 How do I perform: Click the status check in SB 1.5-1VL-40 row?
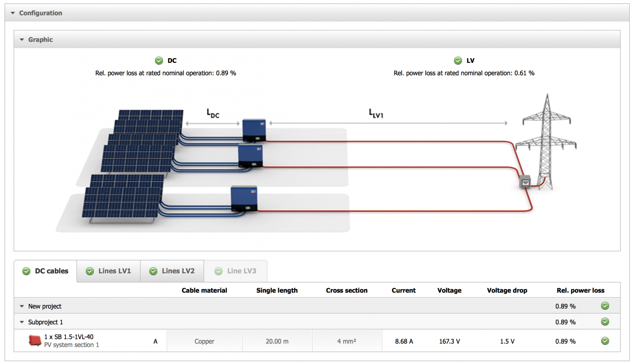click(x=605, y=341)
